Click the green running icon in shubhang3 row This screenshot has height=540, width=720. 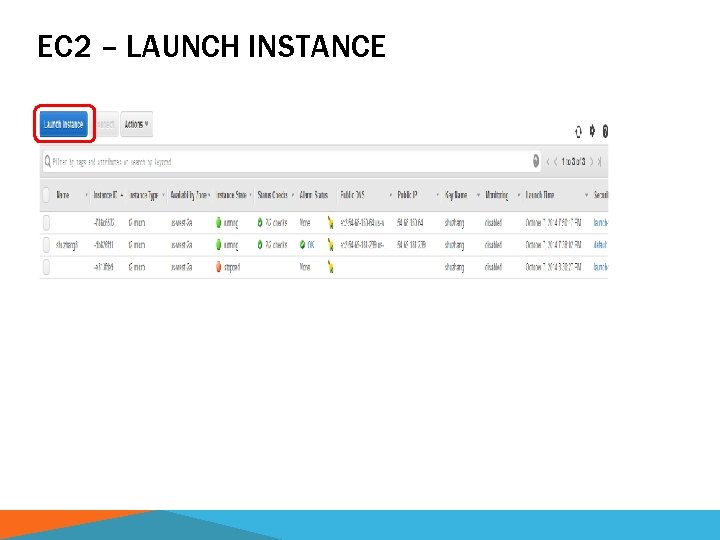[219, 245]
